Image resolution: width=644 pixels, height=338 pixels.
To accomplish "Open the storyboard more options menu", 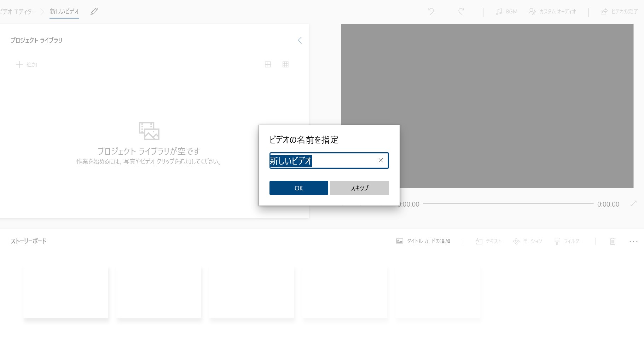I will [633, 242].
